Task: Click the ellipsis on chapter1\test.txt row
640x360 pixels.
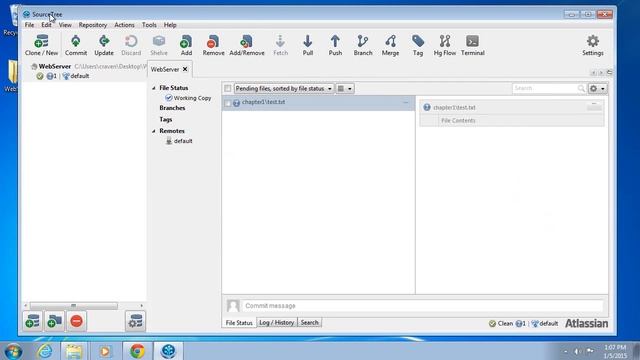Action: click(x=405, y=102)
